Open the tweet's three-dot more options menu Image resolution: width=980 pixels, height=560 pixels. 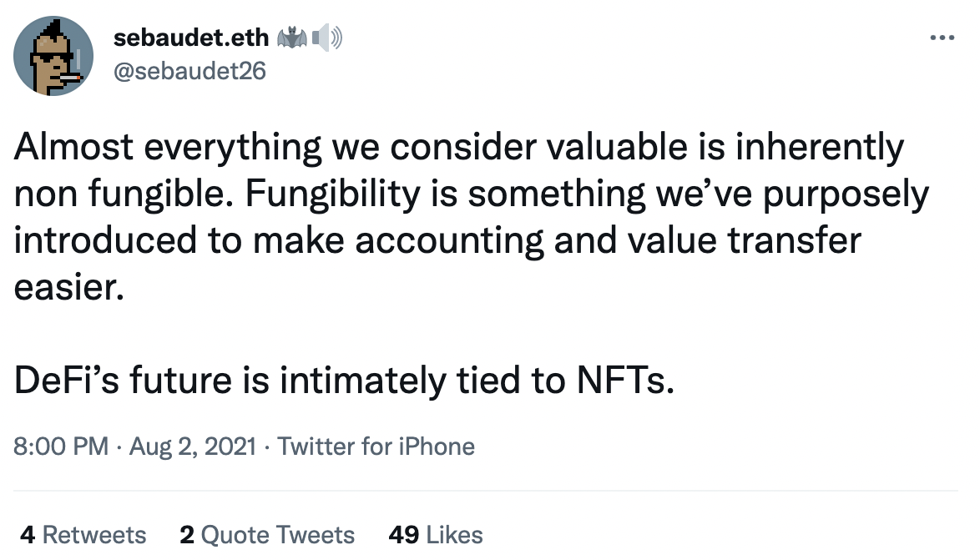942,38
